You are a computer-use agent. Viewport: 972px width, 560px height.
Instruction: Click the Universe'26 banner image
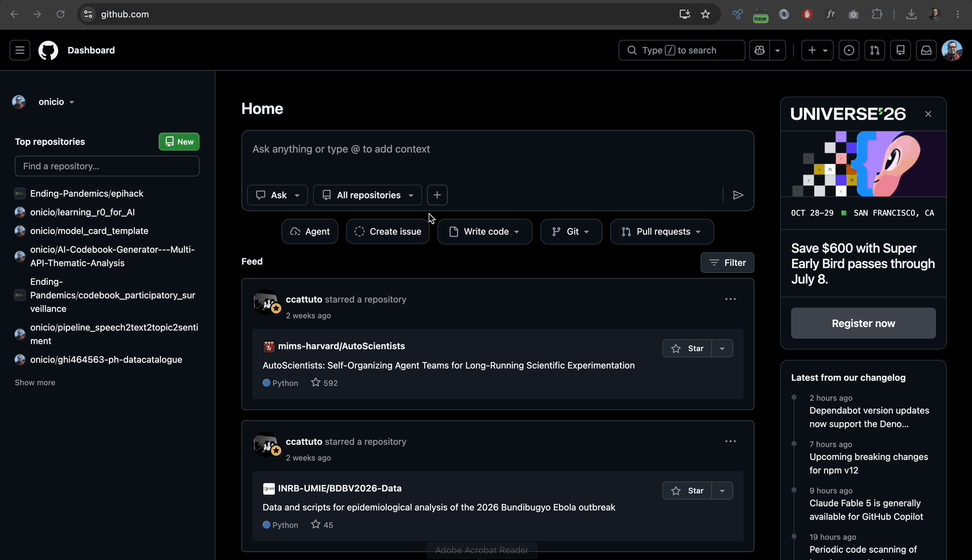coord(863,164)
